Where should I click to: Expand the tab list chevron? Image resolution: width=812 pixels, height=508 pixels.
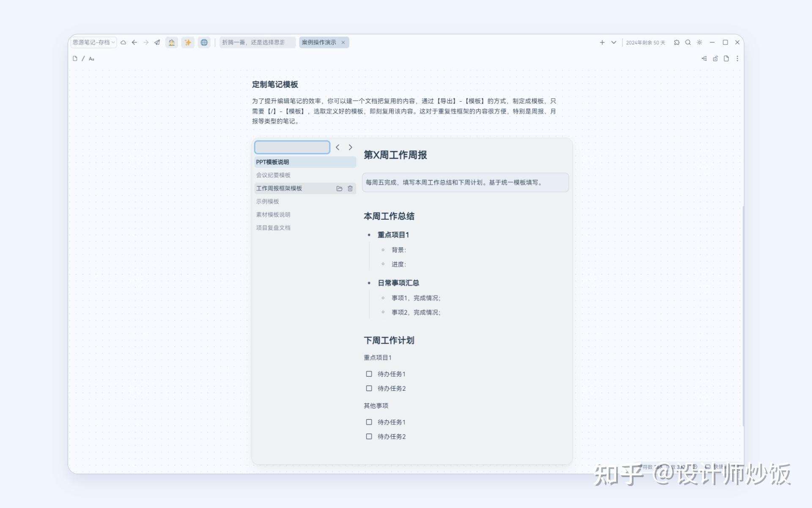pyautogui.click(x=614, y=42)
